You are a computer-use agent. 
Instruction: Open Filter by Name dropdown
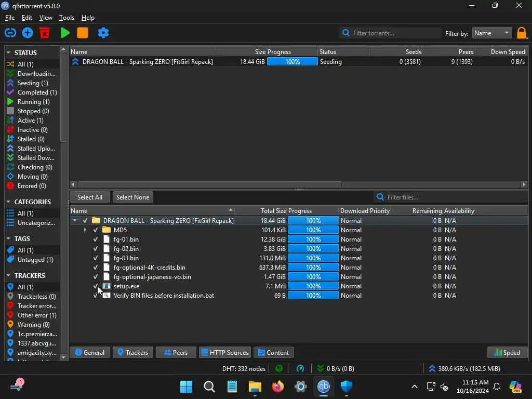click(x=491, y=33)
